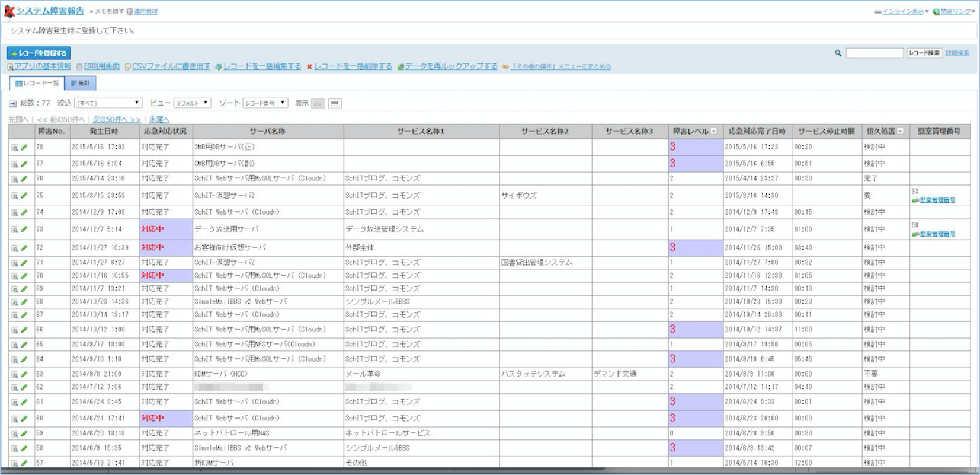
Task: Open detail magnifier icon for record 63
Action: coord(14,374)
